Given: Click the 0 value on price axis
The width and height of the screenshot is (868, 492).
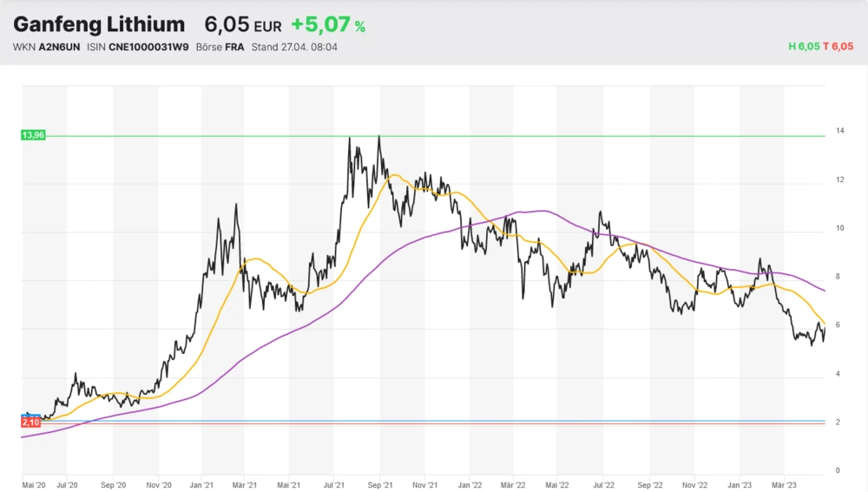Looking at the screenshot, I should click(x=838, y=470).
